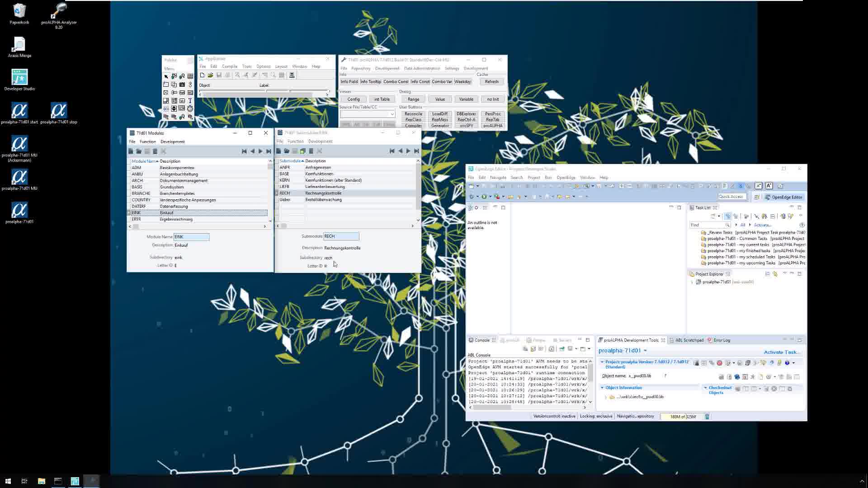Click the Reconcile user button
Viewport: 868px width, 488px height.
tap(413, 114)
